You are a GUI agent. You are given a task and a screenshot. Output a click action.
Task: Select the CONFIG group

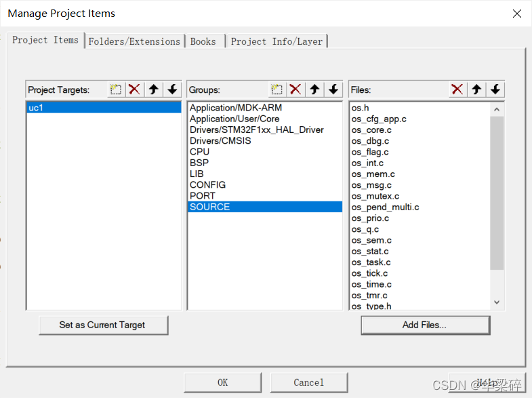coord(264,185)
